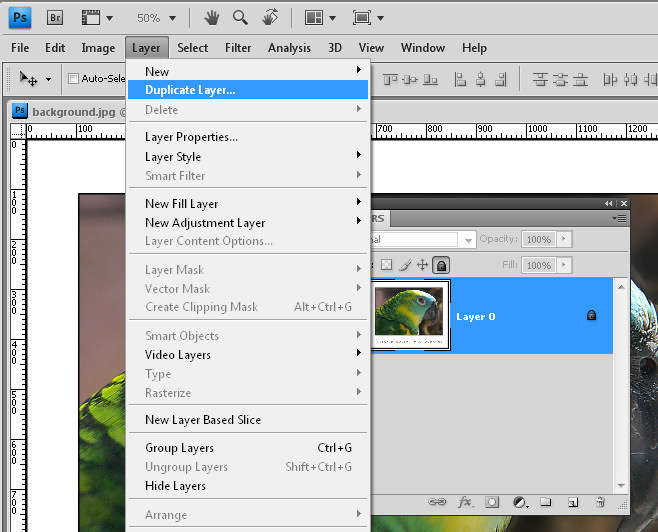Enable the Auto-Select checkbox
This screenshot has height=532, width=658.
click(x=73, y=78)
